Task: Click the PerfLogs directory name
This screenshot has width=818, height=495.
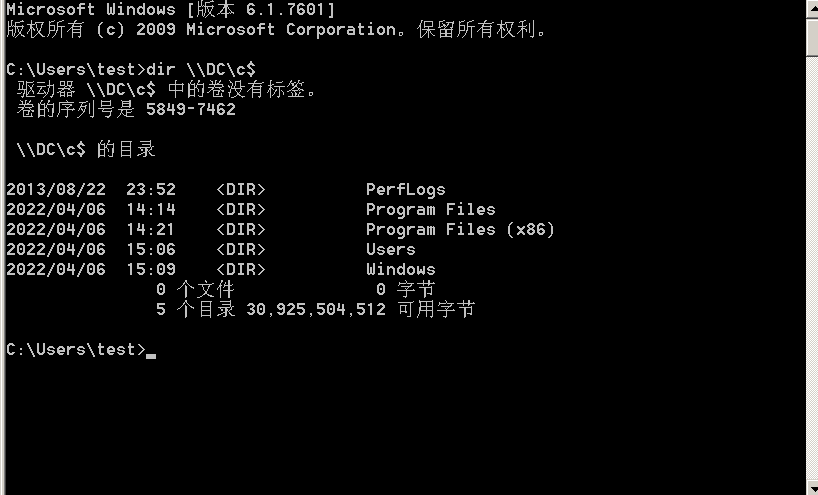Action: pos(405,190)
